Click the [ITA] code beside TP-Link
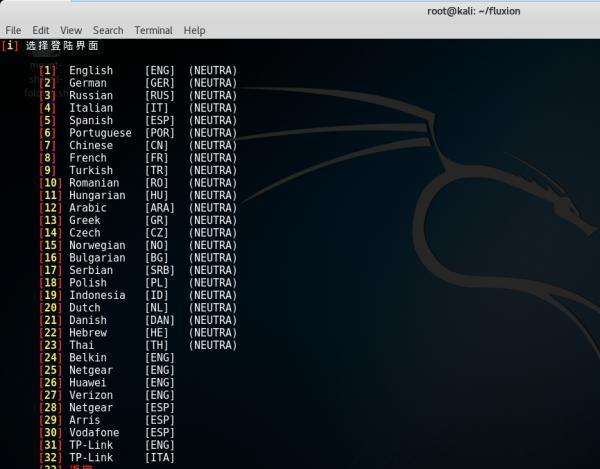600x469 pixels. click(x=160, y=458)
